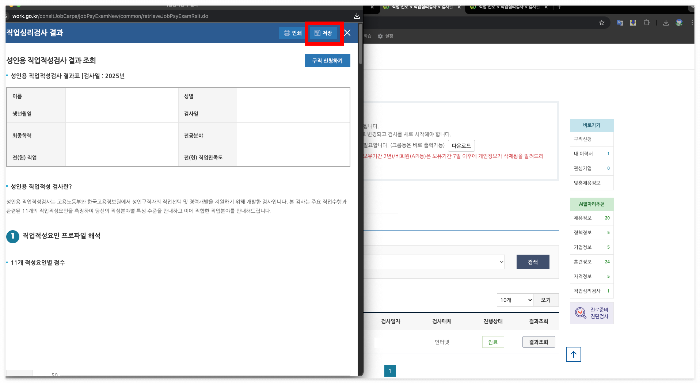The height and width of the screenshot is (383, 700).
Task: Go to page 1 in the pagination
Action: (x=390, y=371)
